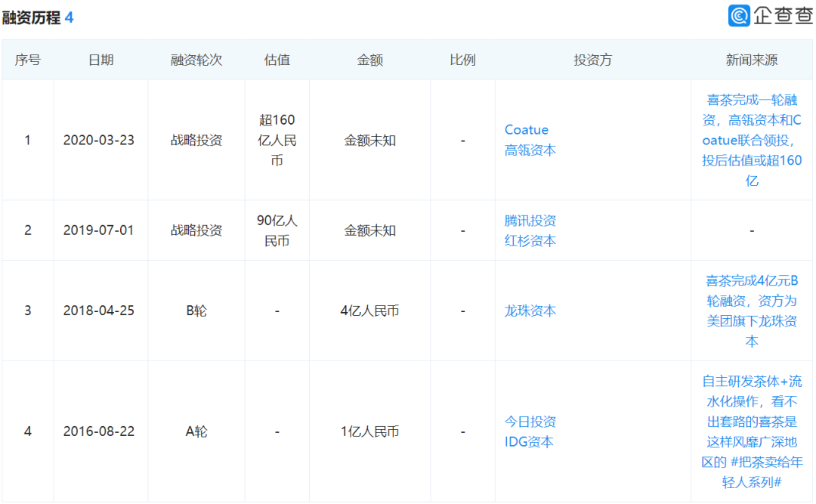Click the 金额 column header
This screenshot has height=504, width=816.
(369, 60)
